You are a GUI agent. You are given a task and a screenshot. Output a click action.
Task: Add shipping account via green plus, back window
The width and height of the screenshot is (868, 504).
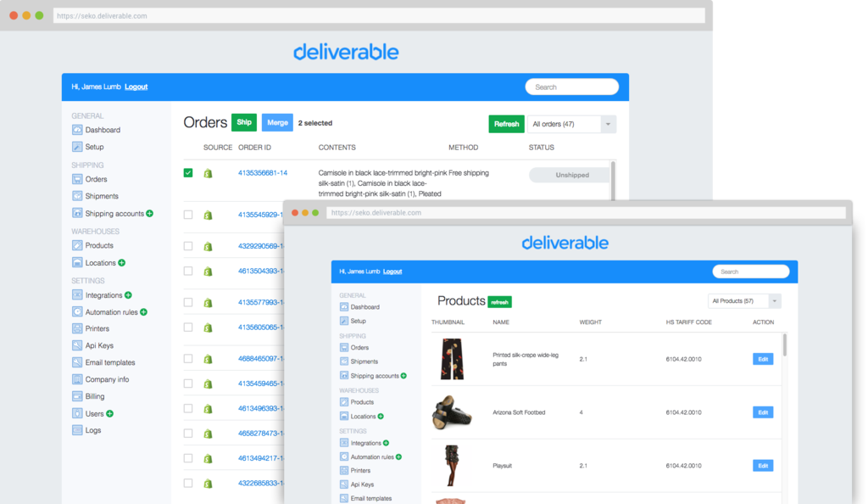point(149,213)
